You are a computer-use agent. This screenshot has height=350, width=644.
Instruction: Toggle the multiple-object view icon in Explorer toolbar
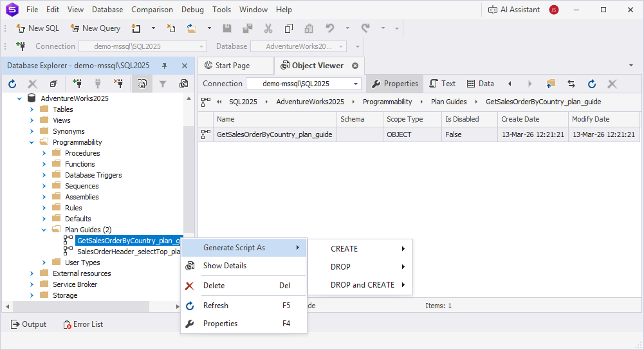tap(142, 84)
